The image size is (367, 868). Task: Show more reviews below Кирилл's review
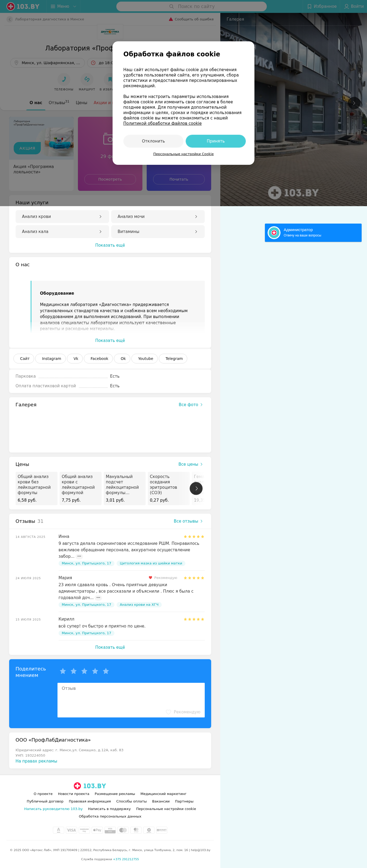[110, 647]
